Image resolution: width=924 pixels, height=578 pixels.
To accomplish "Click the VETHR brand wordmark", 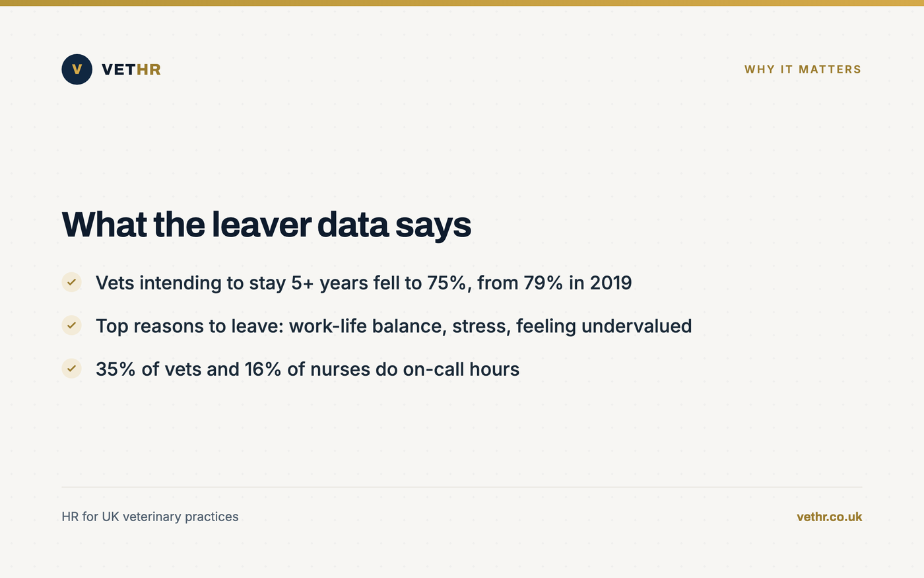I will coord(131,69).
